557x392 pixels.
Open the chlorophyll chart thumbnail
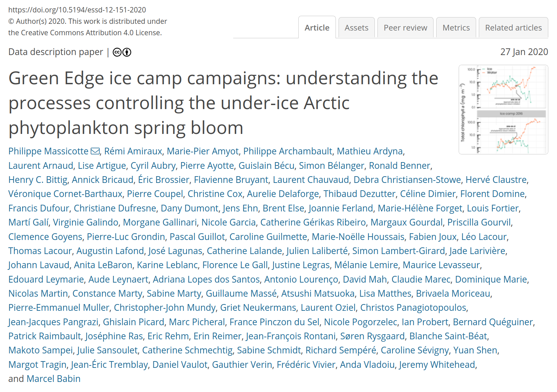tap(503, 110)
